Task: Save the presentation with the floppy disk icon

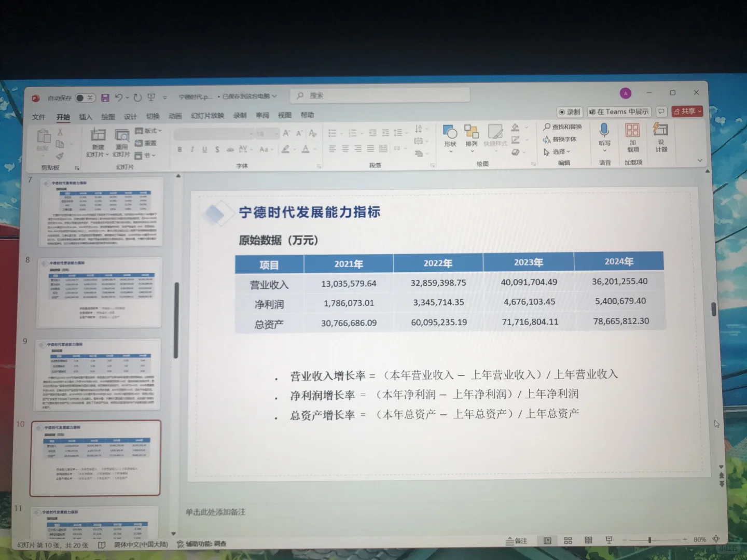Action: click(105, 97)
